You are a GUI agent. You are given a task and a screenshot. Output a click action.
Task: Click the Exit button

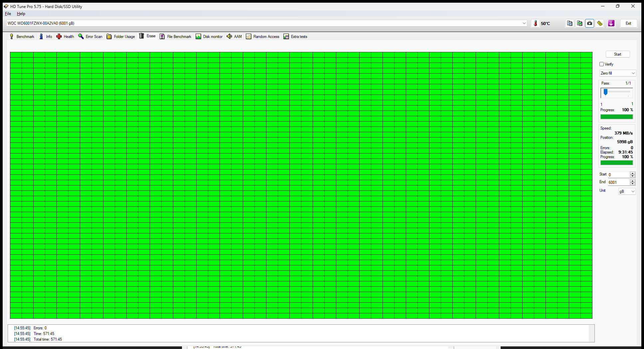click(628, 23)
